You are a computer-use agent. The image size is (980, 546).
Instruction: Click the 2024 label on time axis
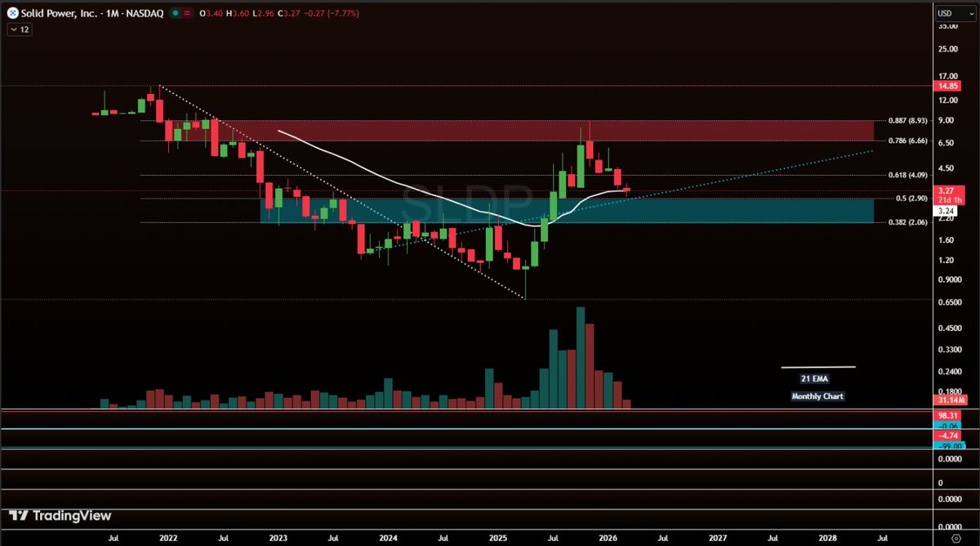pos(388,539)
